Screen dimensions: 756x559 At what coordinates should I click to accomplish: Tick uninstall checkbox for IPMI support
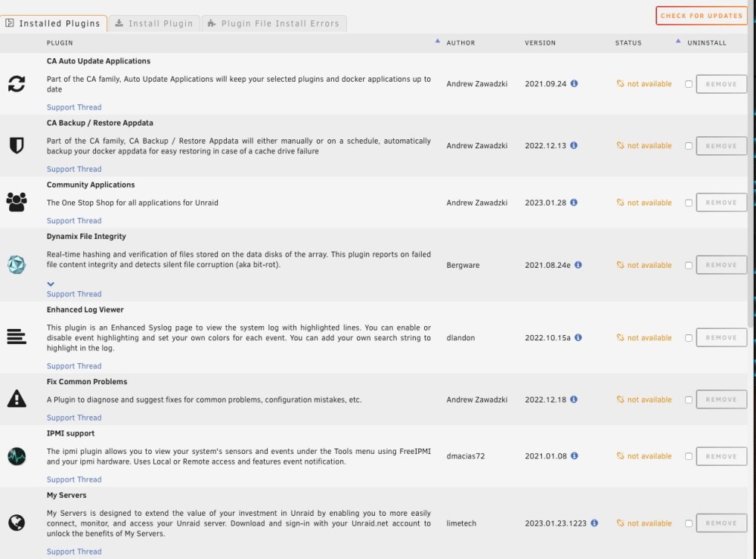click(x=689, y=456)
